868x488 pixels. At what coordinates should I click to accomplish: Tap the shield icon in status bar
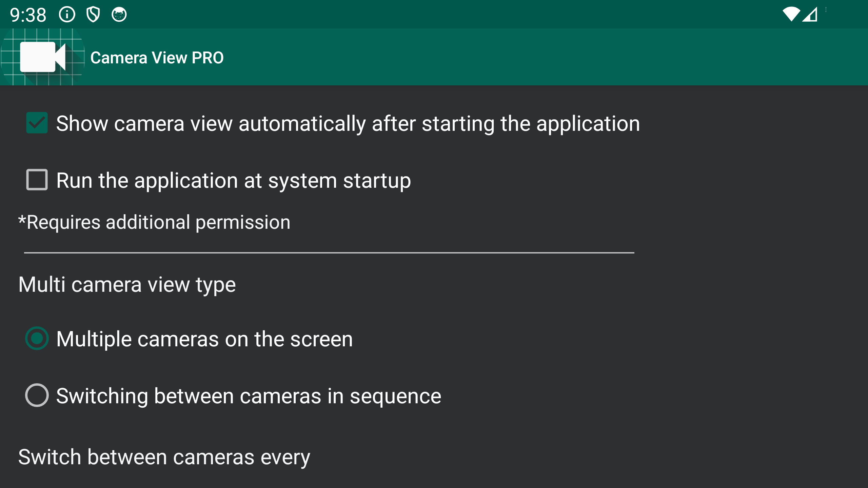pos(93,15)
